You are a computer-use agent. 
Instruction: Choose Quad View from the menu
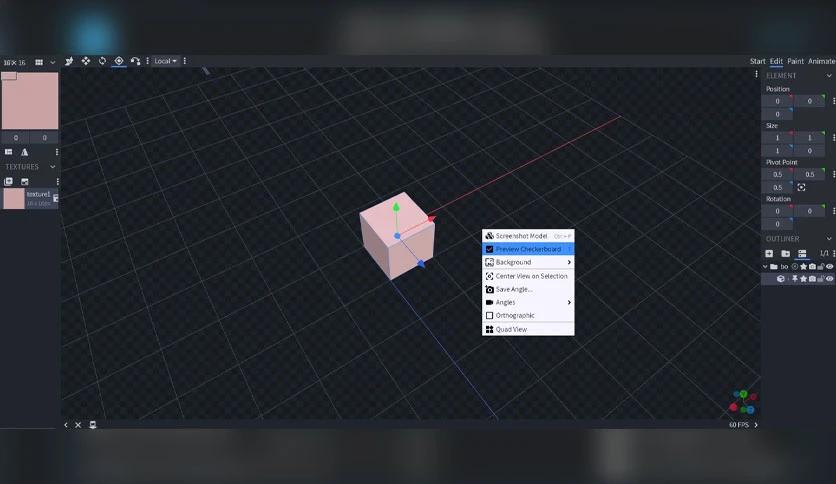coord(528,329)
